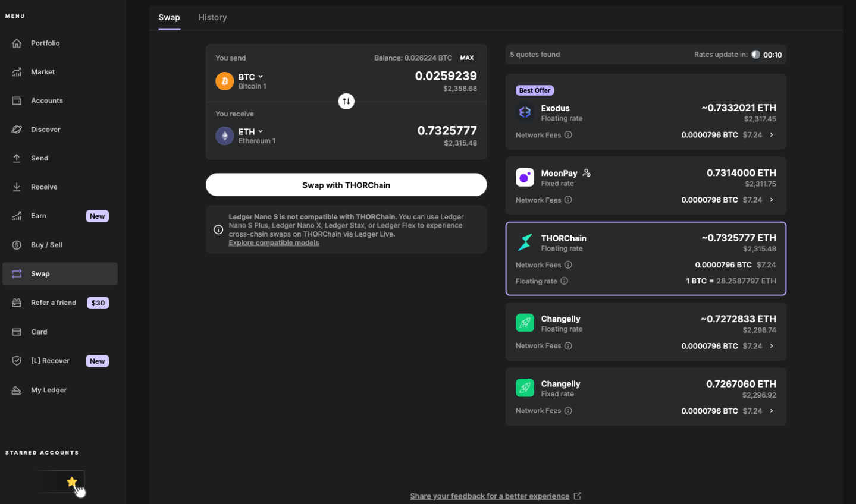Click info icon beside THORChain Floating rate

[564, 281]
